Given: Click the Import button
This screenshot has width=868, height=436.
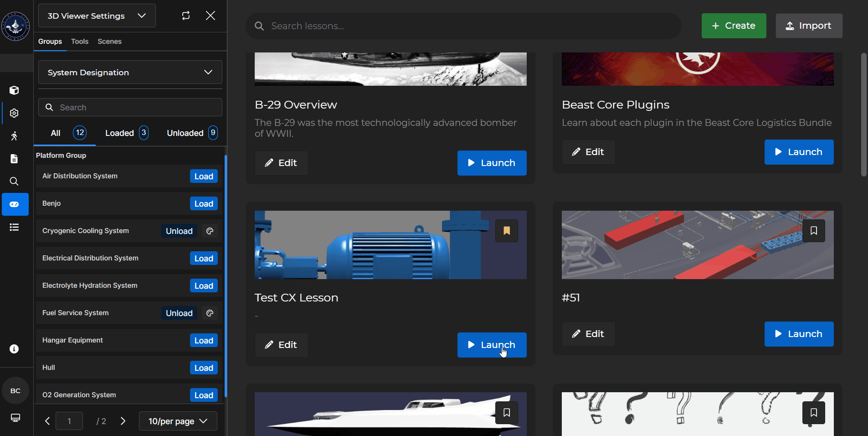Looking at the screenshot, I should [809, 26].
